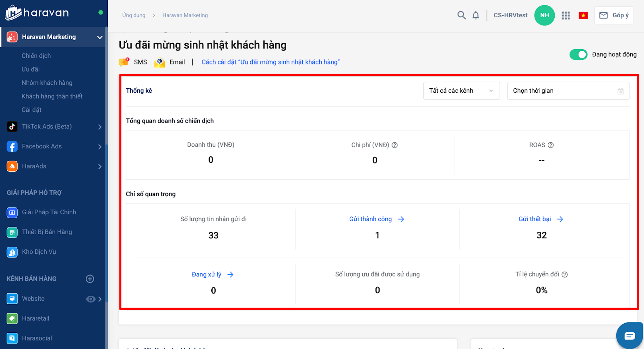Click the value 33 under messages sent
The width and height of the screenshot is (644, 349).
[213, 235]
